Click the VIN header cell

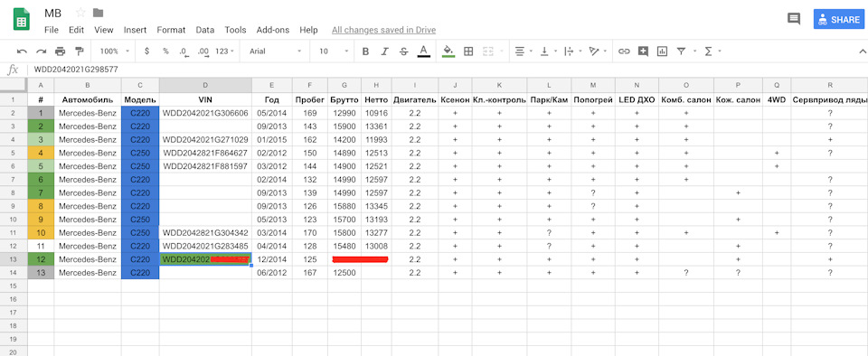205,100
